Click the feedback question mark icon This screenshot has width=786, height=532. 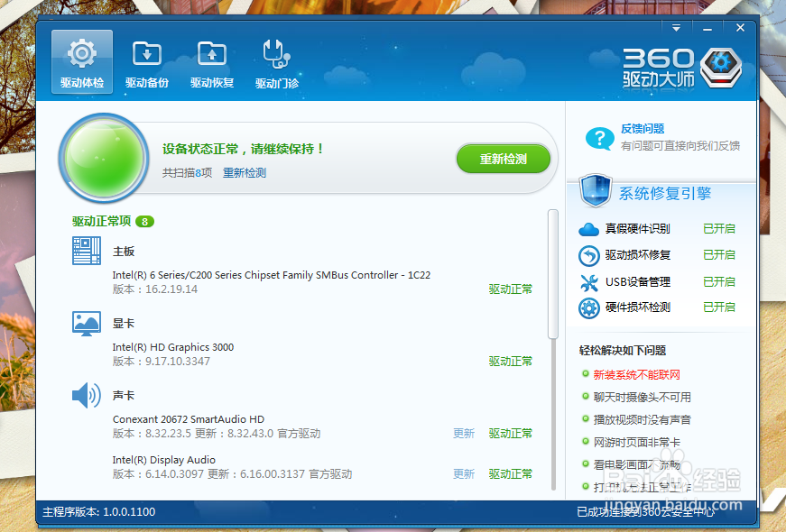(599, 138)
